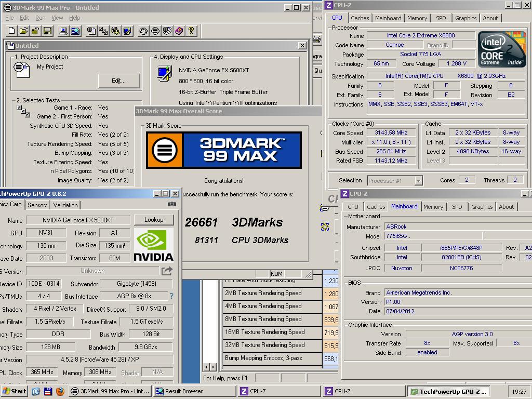Image resolution: width=532 pixels, height=399 pixels.
Task: Open the About tab in top CPU-Z
Action: point(490,18)
